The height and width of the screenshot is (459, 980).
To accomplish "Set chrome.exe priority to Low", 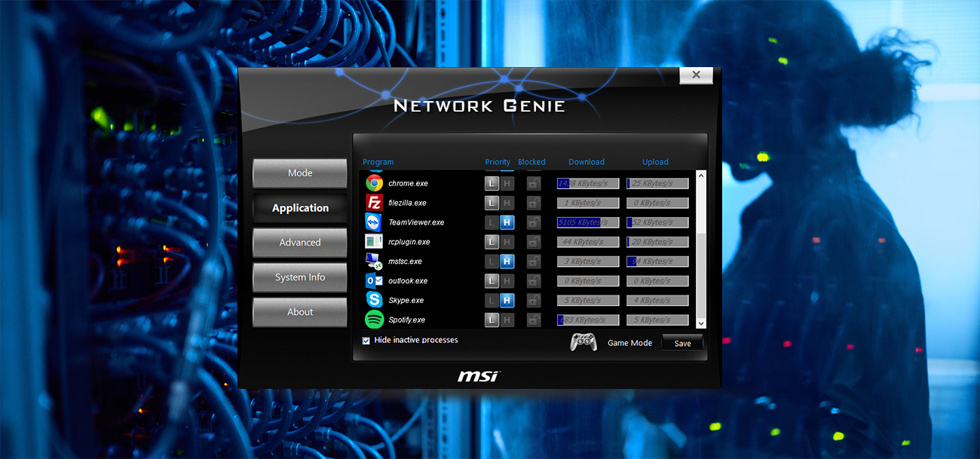I will click(x=492, y=183).
